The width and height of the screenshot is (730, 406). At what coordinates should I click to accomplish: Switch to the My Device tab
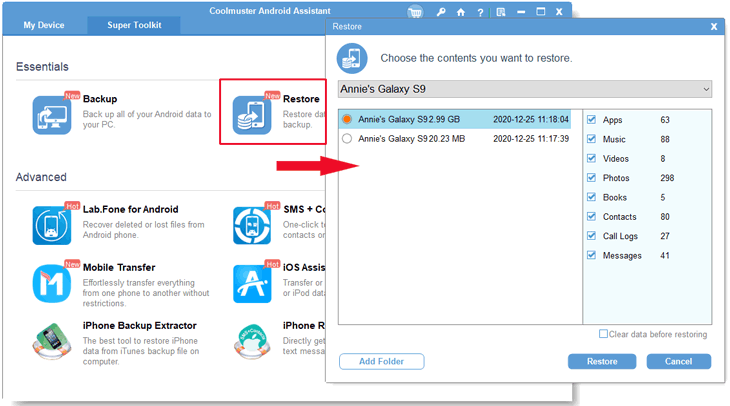pos(43,24)
